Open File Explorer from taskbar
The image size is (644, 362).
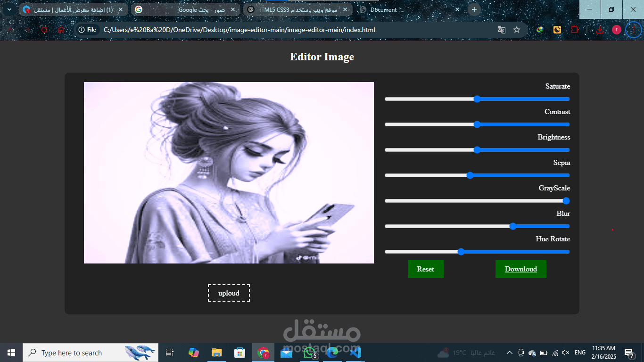217,353
